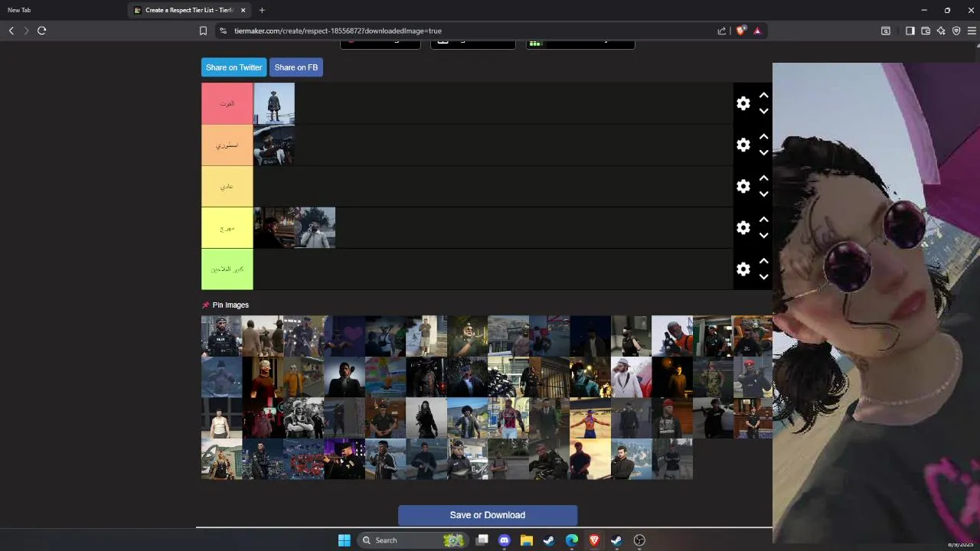Click the taskbar Search box
The width and height of the screenshot is (980, 551).
[x=411, y=540]
